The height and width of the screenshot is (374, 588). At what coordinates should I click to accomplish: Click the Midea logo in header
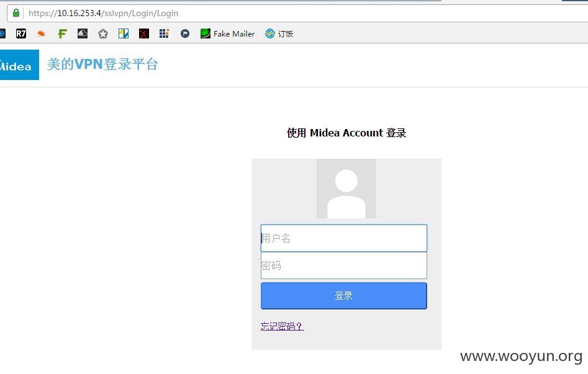(19, 65)
